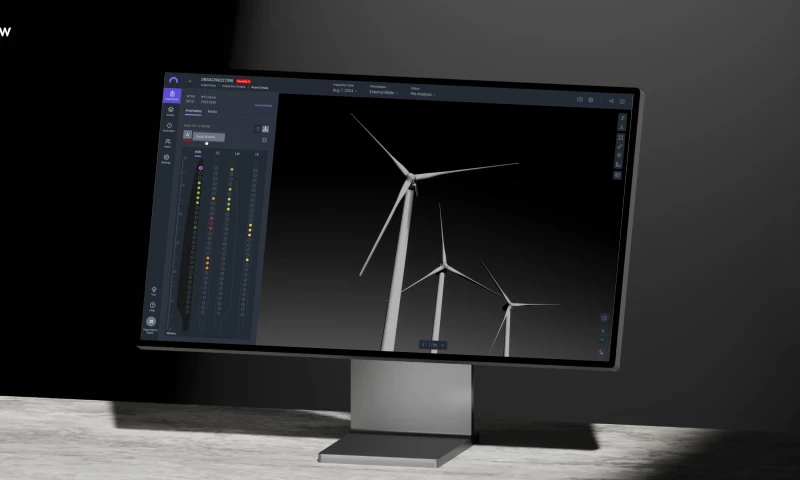The image size is (800, 480).
Task: Click the image adjust icon in viewer toolbar
Action: pos(617,175)
